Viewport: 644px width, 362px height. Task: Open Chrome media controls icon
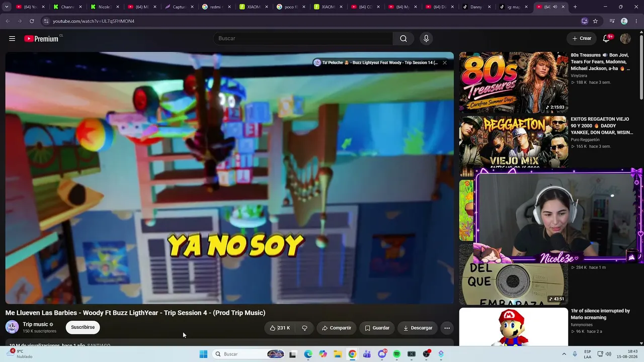tap(612, 21)
